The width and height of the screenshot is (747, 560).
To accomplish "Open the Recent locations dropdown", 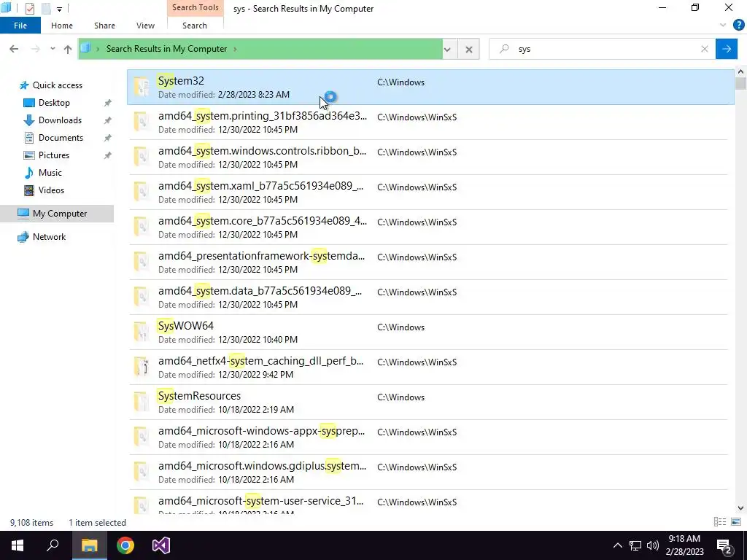I will [53, 49].
